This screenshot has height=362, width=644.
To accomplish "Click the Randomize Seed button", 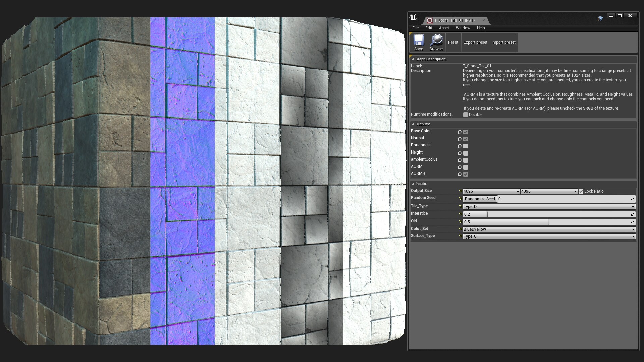I will tap(480, 199).
